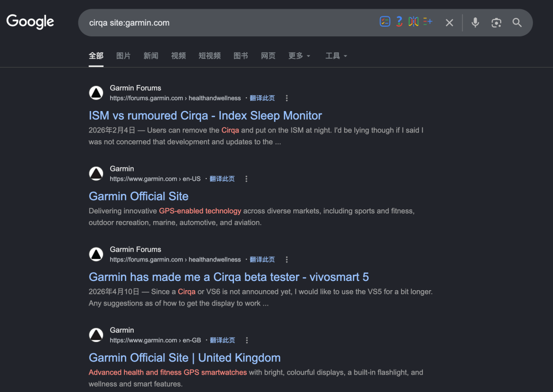Screen dimensions: 553x392
Task: Open the 短视频 tab
Action: tap(209, 56)
